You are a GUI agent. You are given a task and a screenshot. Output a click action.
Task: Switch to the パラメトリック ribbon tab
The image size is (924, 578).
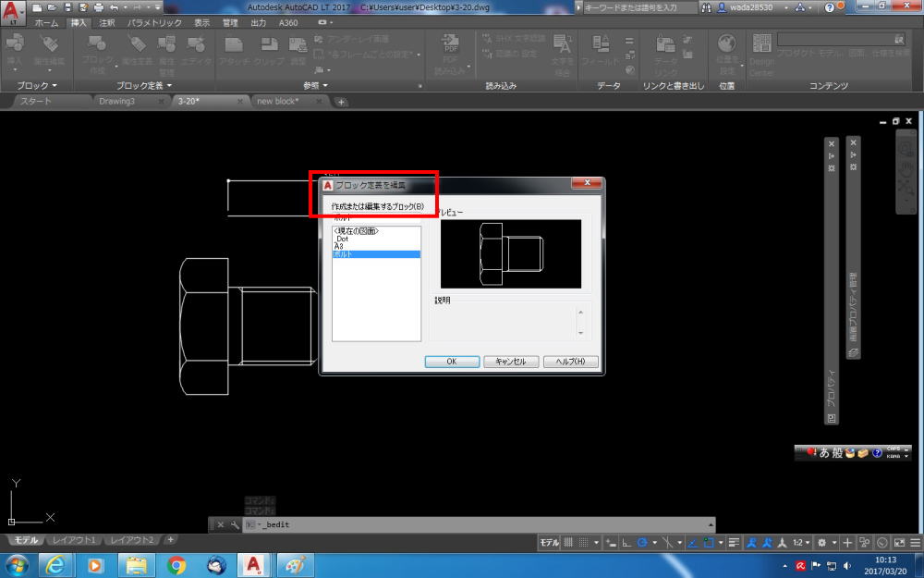tap(154, 23)
